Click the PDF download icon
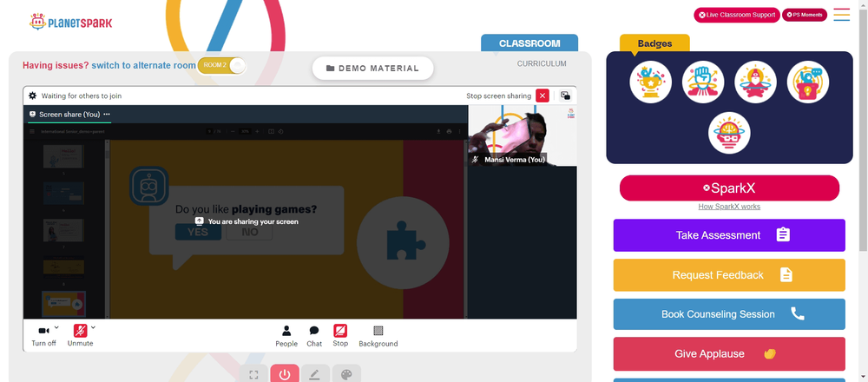The image size is (868, 382). tap(439, 132)
